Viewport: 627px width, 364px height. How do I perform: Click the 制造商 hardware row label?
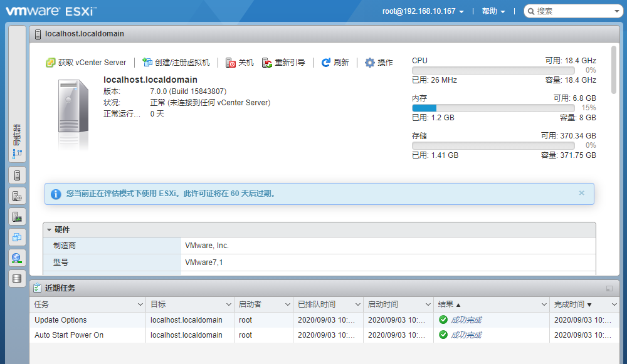(65, 246)
